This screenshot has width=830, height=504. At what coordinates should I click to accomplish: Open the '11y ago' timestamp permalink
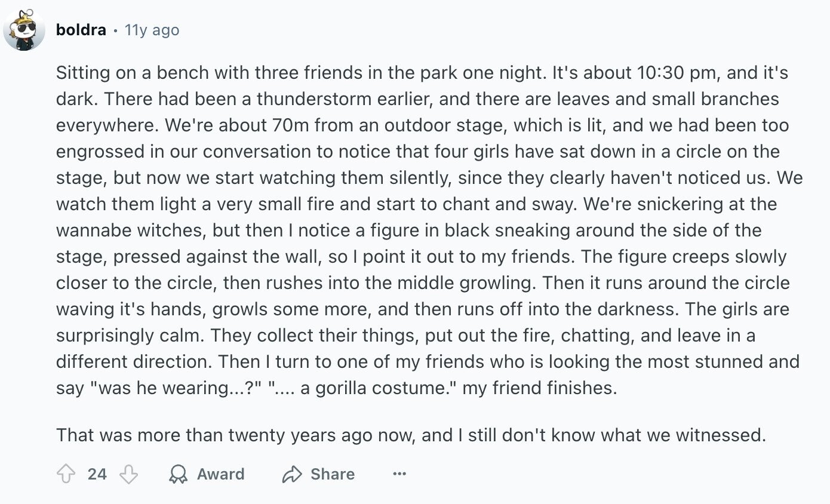tap(152, 30)
